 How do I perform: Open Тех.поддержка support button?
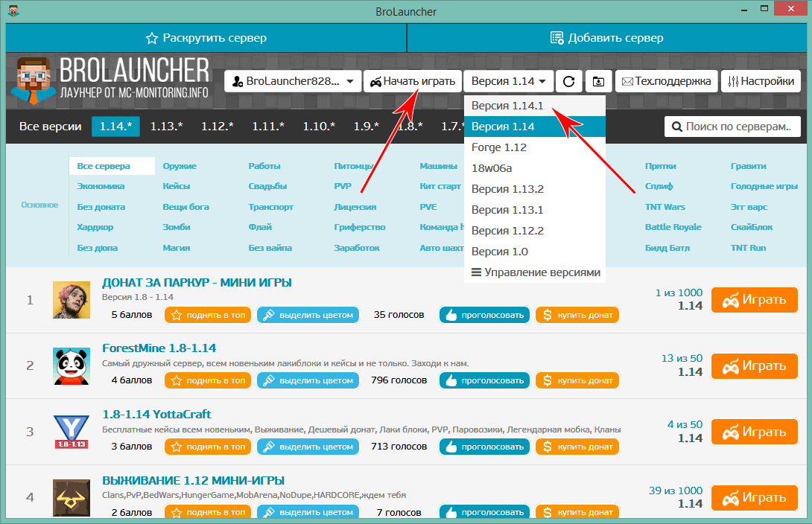[x=666, y=81]
